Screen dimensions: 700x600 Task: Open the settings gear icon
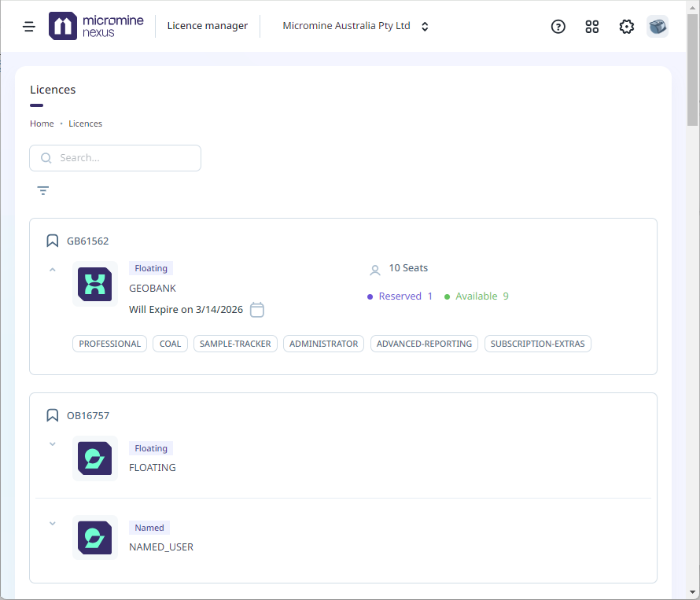tap(626, 26)
